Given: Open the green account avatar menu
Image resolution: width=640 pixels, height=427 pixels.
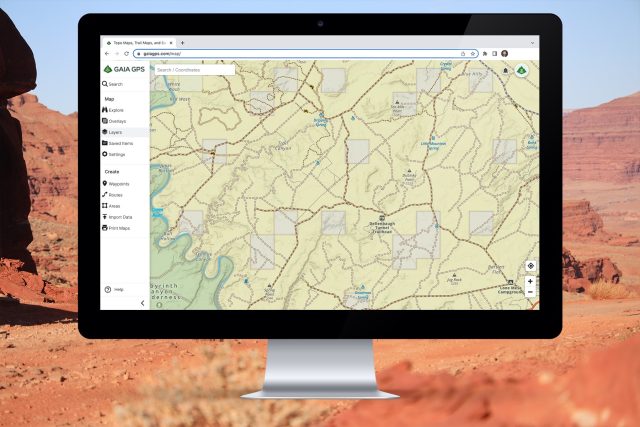Looking at the screenshot, I should (x=521, y=70).
